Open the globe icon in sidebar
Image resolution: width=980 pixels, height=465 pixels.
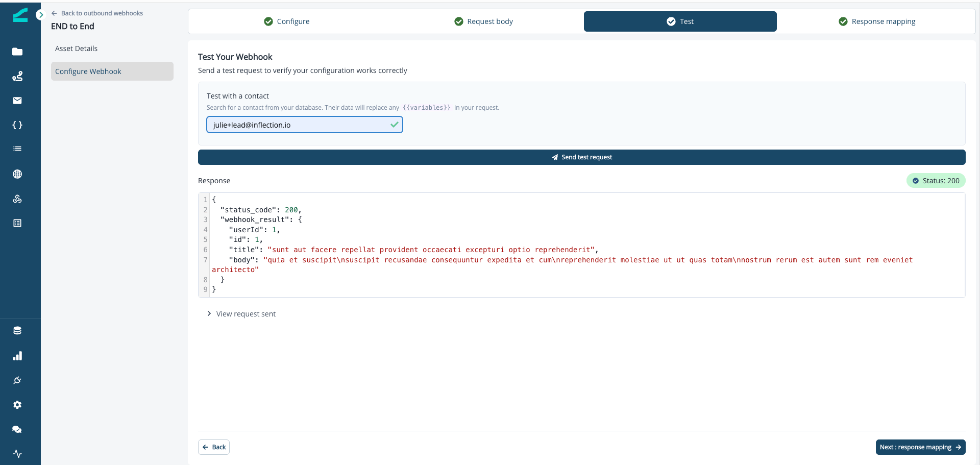tap(17, 174)
